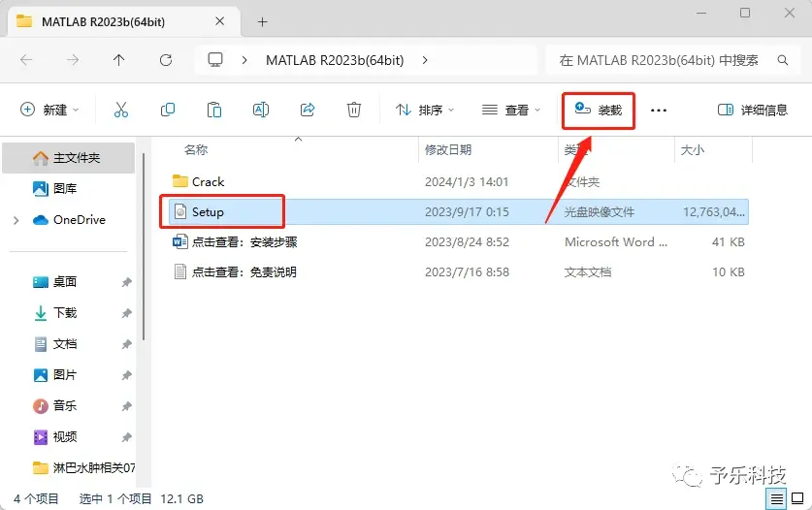Image resolution: width=812 pixels, height=510 pixels.
Task: Click the Word icon of 安装步骤 file
Action: (179, 241)
